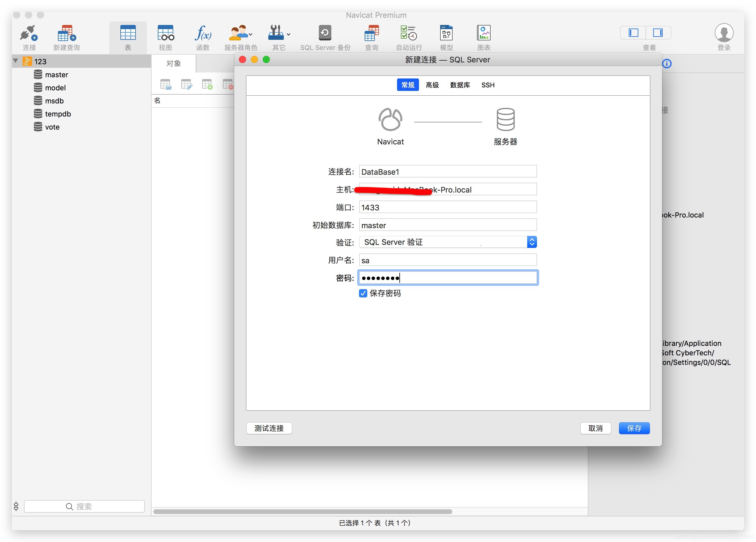The height and width of the screenshot is (542, 756).
Task: Click the blue info icon in right panel
Action: pos(667,63)
